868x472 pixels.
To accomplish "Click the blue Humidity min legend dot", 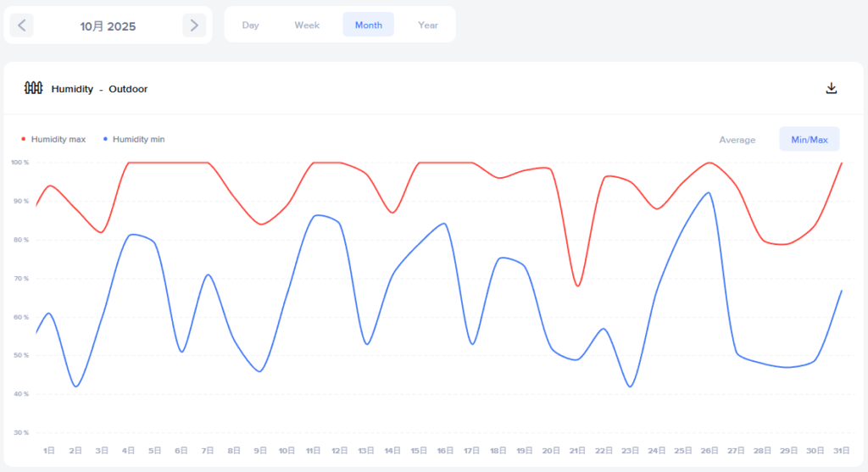I will click(105, 139).
